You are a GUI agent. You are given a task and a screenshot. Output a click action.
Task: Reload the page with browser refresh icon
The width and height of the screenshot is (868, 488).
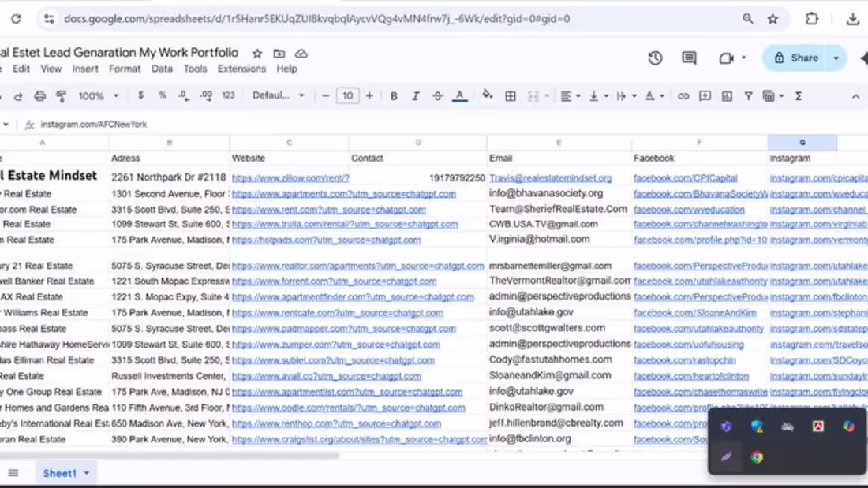(16, 19)
